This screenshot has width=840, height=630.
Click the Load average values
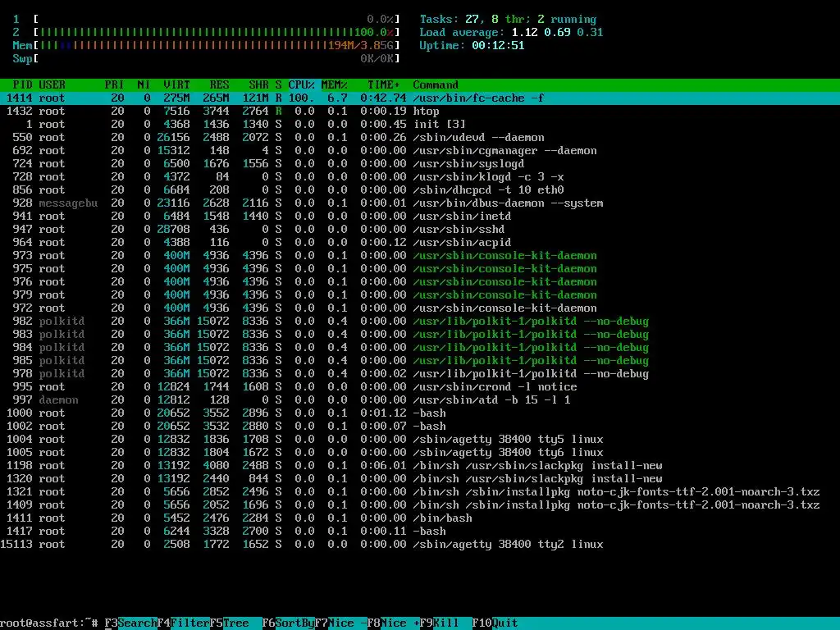click(x=557, y=32)
